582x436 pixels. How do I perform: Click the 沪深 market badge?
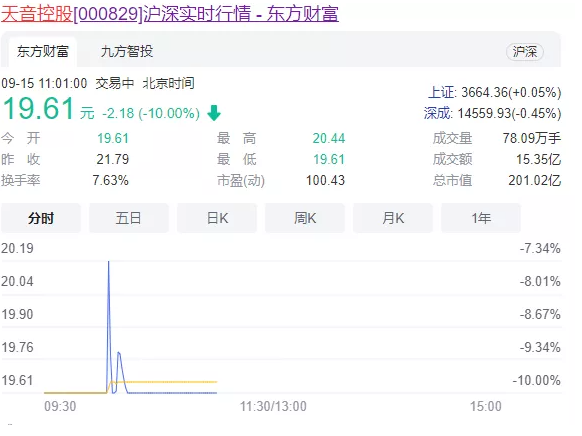tap(524, 52)
